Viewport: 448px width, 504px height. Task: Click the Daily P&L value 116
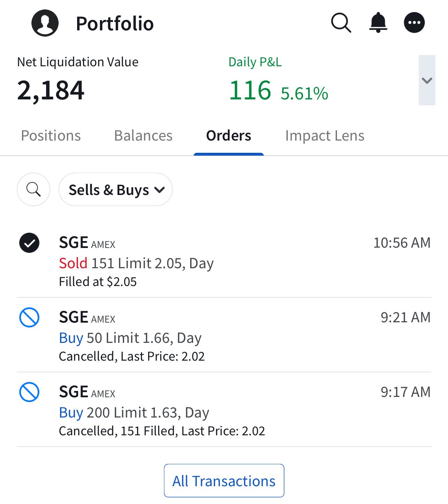click(250, 90)
